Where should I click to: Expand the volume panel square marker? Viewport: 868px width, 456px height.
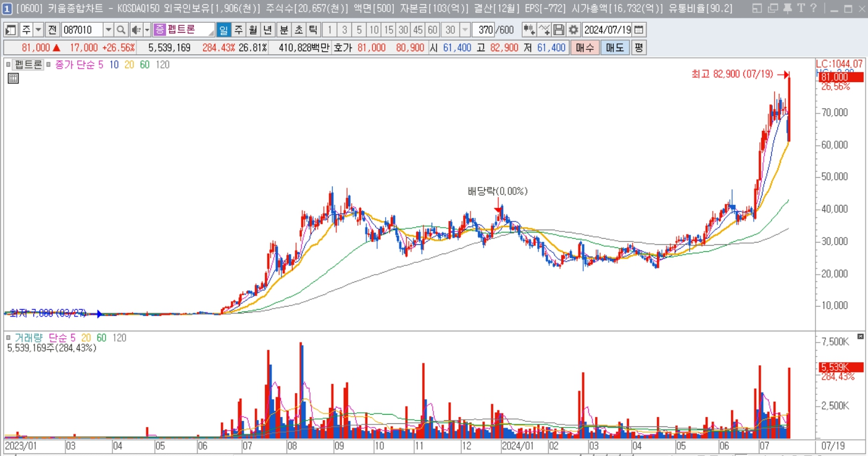[x=8, y=338]
